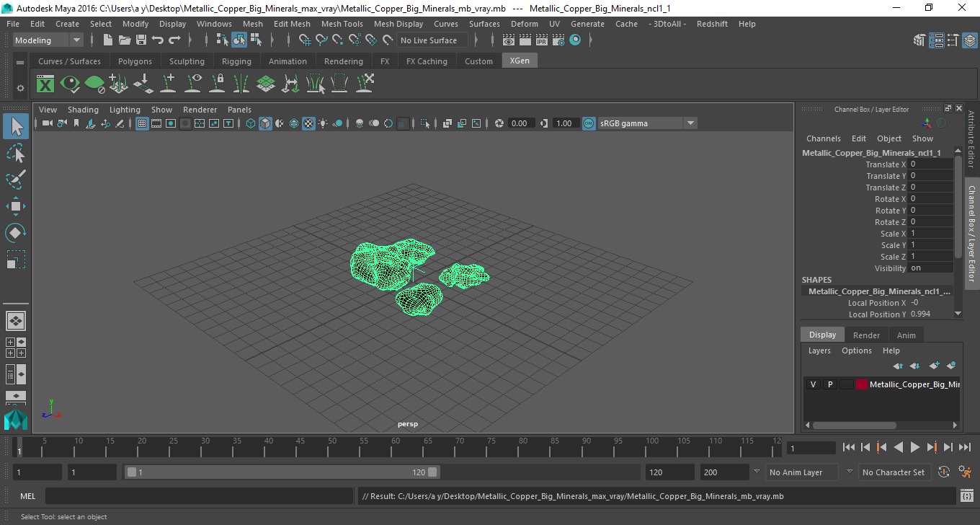980x525 pixels.
Task: Open No Anim Layer dropdown
Action: pos(802,472)
